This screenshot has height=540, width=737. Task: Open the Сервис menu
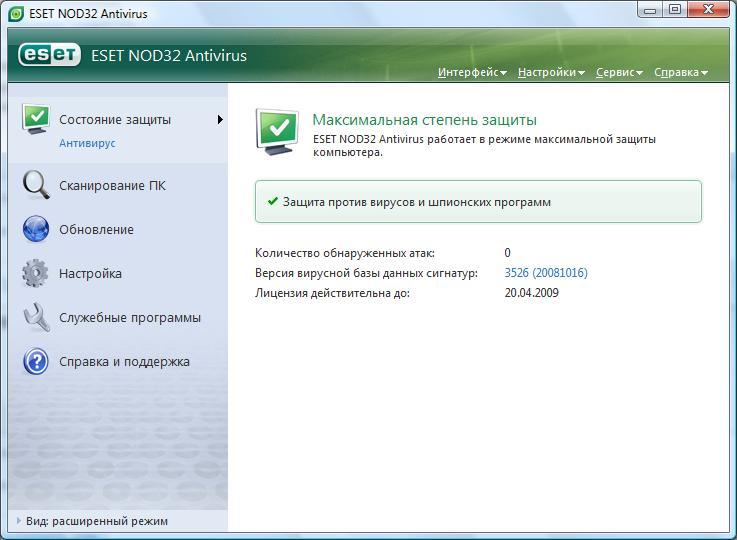pos(619,72)
